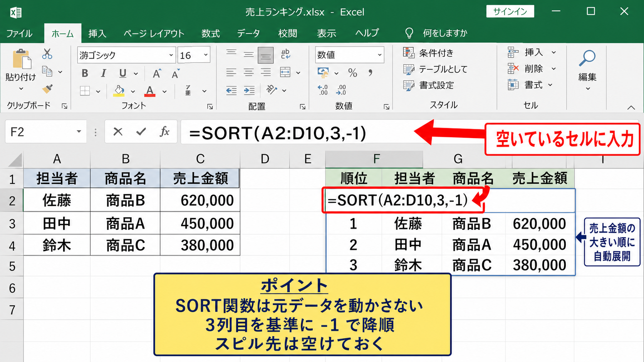The image size is (644, 362).
Task: Toggle Italic formatting
Action: pos(103,73)
